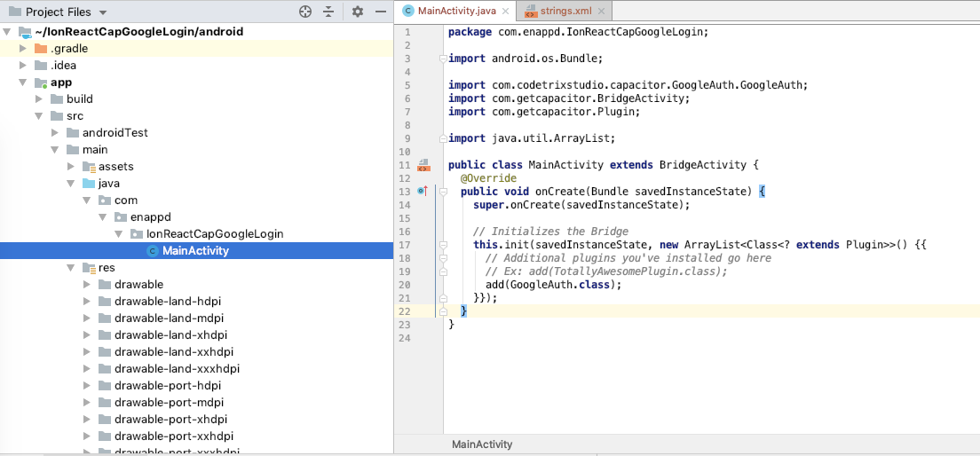
Task: Click the override method gutter icon
Action: point(423,191)
